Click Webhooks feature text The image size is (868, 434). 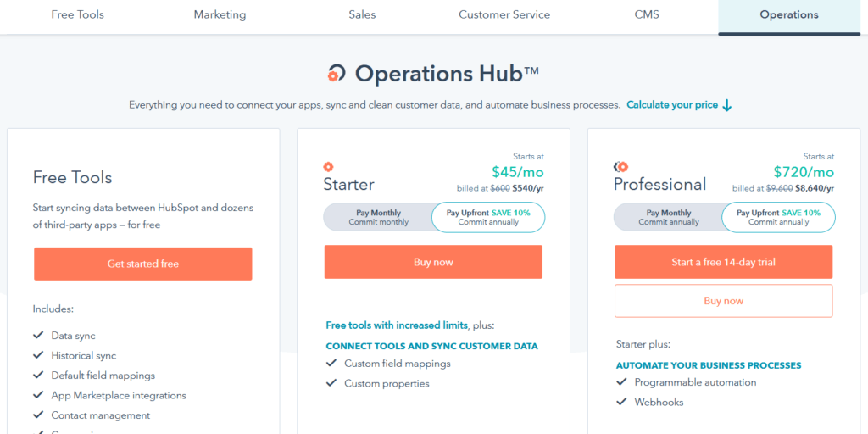(x=659, y=402)
